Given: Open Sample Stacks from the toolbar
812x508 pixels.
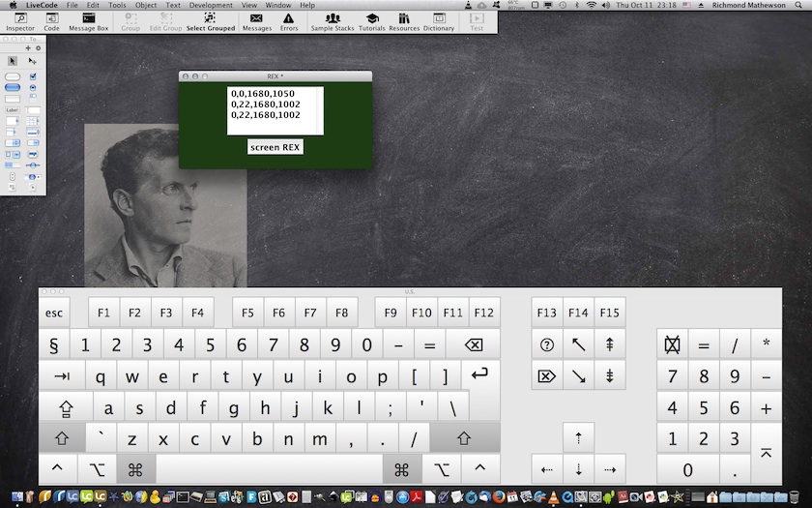Looking at the screenshot, I should (333, 21).
